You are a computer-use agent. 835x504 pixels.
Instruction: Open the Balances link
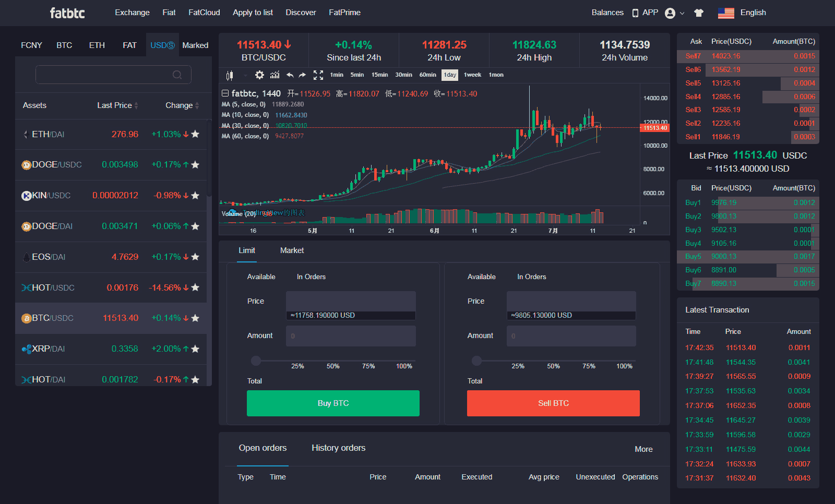(607, 13)
